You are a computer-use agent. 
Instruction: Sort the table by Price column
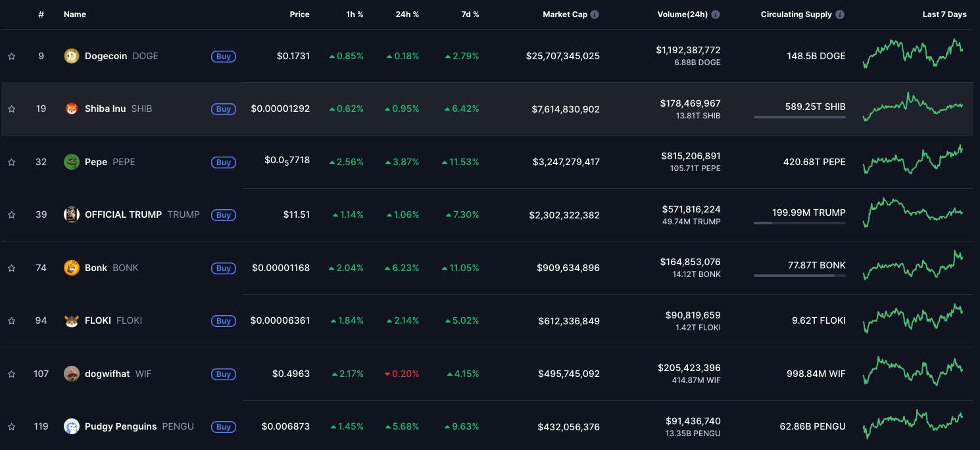(x=300, y=14)
